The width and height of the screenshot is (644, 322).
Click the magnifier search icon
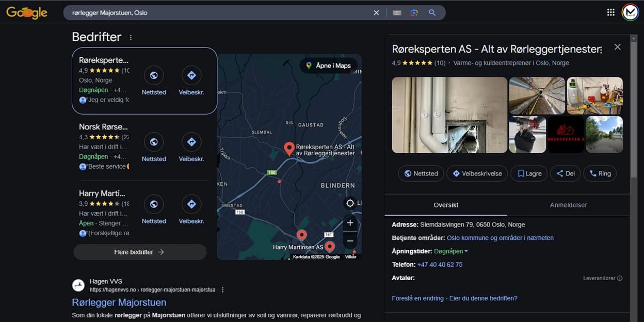tap(432, 13)
